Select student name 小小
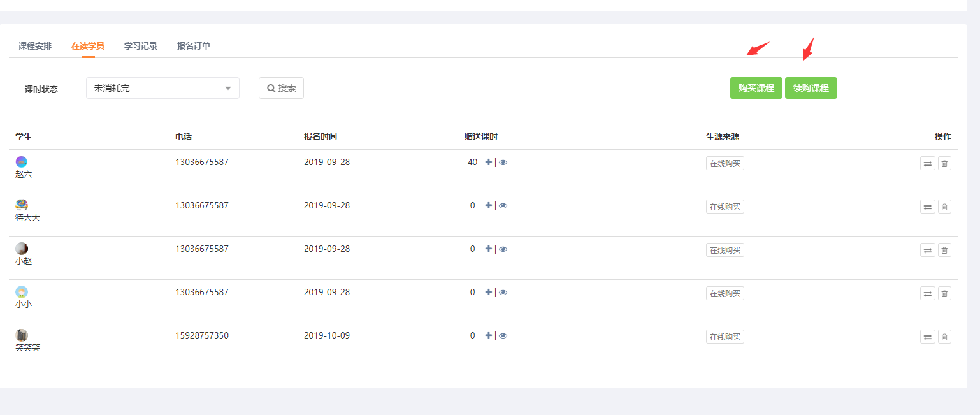This screenshot has width=980, height=415. (24, 304)
